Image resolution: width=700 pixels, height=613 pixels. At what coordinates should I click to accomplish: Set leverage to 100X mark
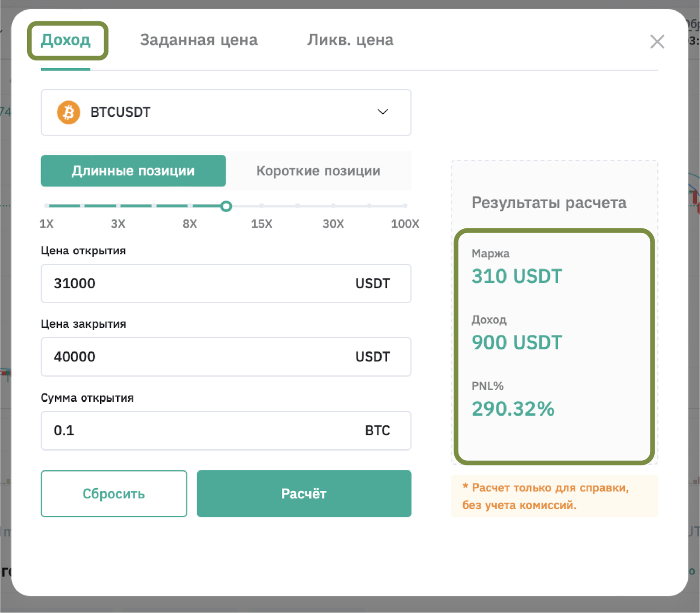pos(405,206)
